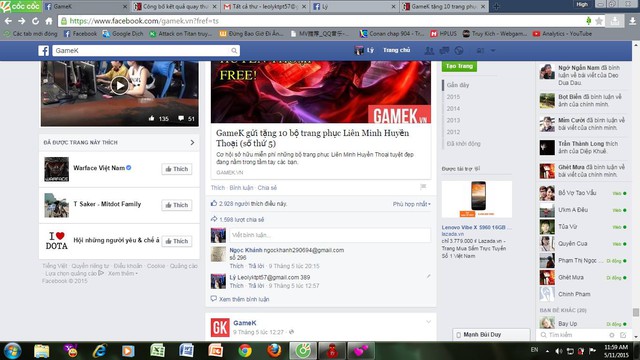The image size is (640, 360).
Task: Play the video in the left column
Action: coord(119,85)
